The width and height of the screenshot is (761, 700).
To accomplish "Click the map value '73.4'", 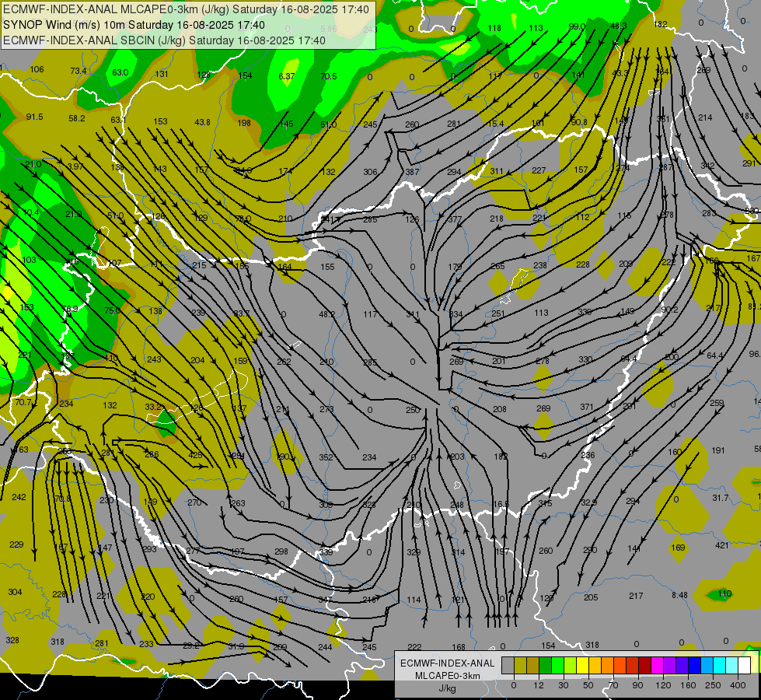I will pos(79,71).
